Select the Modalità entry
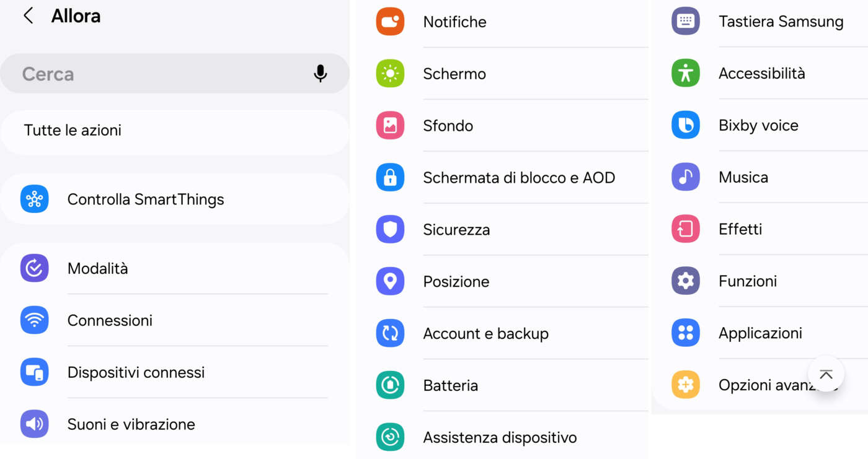Image resolution: width=868 pixels, height=459 pixels. (x=97, y=269)
